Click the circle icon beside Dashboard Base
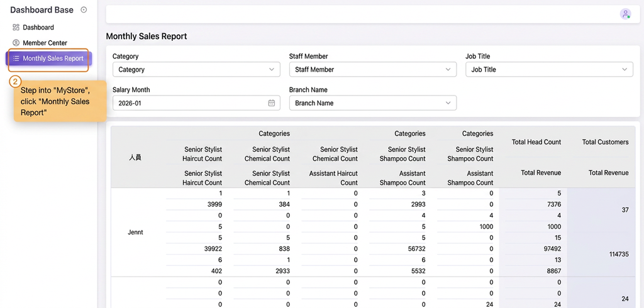 point(84,10)
